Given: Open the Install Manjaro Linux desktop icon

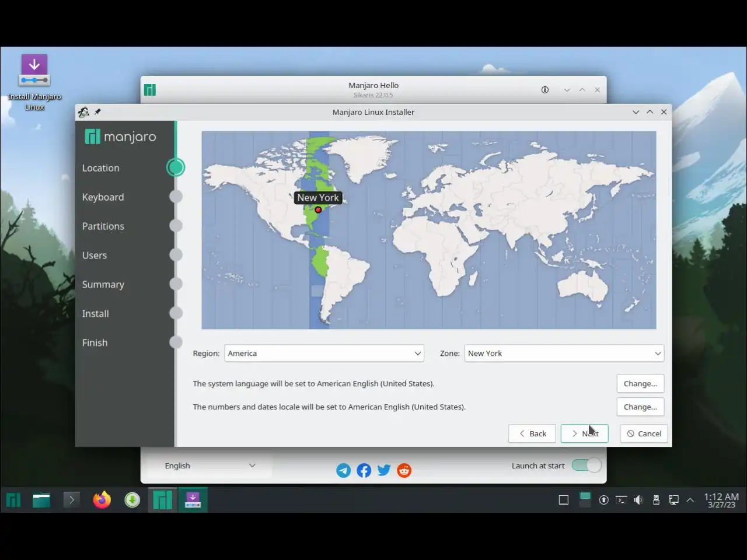Looking at the screenshot, I should tap(34, 82).
